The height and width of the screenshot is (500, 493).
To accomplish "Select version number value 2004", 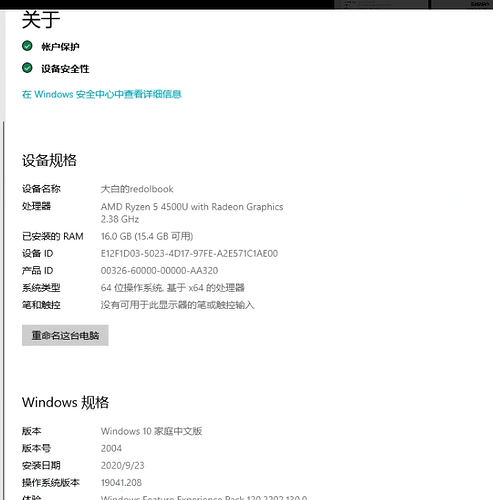I will pyautogui.click(x=111, y=448).
